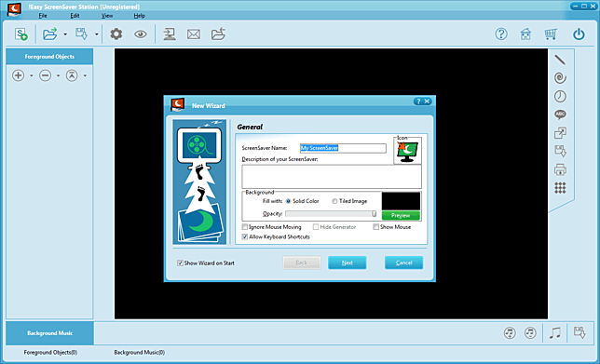The width and height of the screenshot is (600, 364).
Task: Click the New ScreenSaver toolbar icon
Action: click(x=21, y=34)
